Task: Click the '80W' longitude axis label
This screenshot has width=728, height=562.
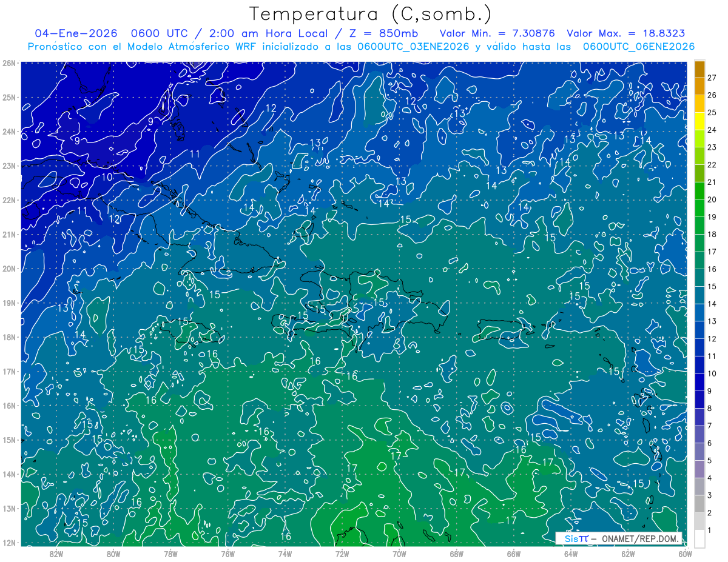Action: point(113,554)
